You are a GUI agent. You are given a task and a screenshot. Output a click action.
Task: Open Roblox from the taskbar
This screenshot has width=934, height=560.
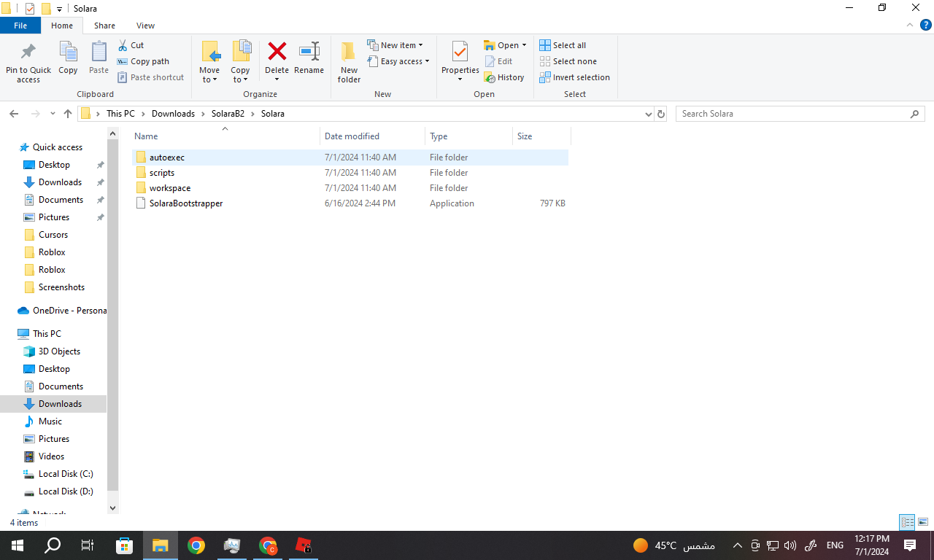point(304,545)
